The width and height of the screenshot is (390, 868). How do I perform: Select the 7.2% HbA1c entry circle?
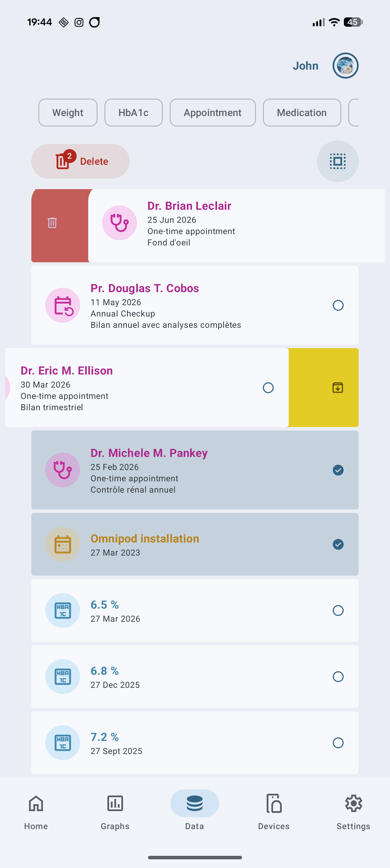(338, 743)
